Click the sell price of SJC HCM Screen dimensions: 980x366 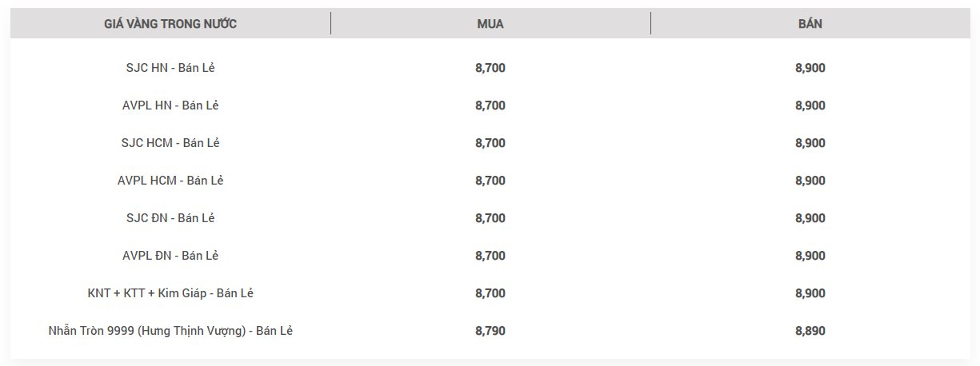point(810,143)
